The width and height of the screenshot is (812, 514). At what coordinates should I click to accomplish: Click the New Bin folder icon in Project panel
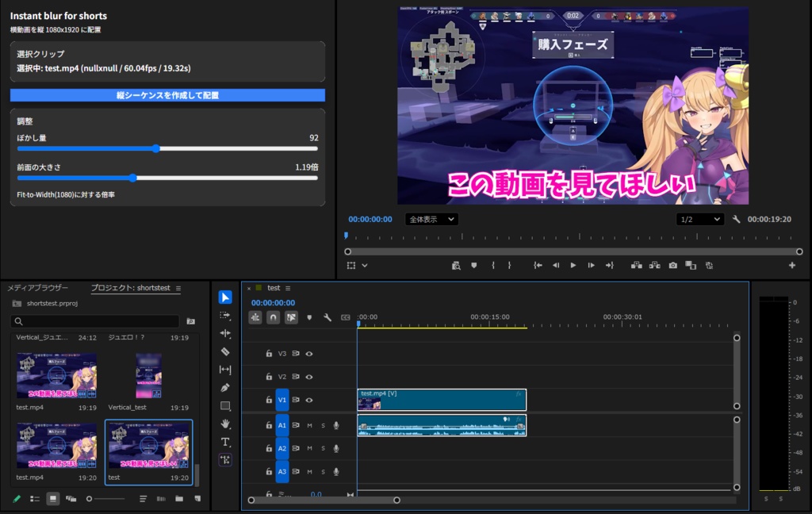tap(179, 499)
